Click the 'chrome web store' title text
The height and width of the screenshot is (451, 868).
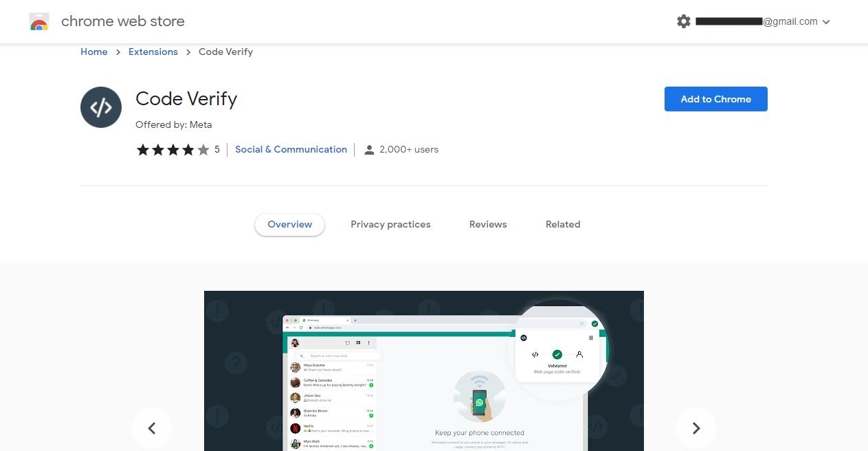pos(123,21)
